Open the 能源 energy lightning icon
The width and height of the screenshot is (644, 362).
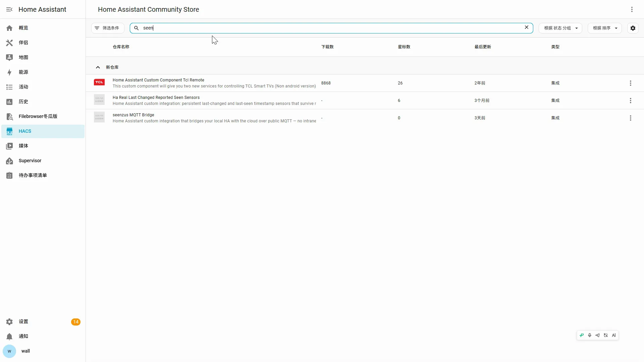coord(9,72)
